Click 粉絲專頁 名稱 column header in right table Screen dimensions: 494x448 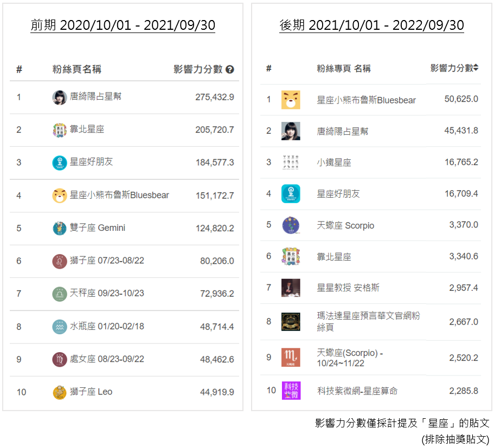tap(344, 68)
